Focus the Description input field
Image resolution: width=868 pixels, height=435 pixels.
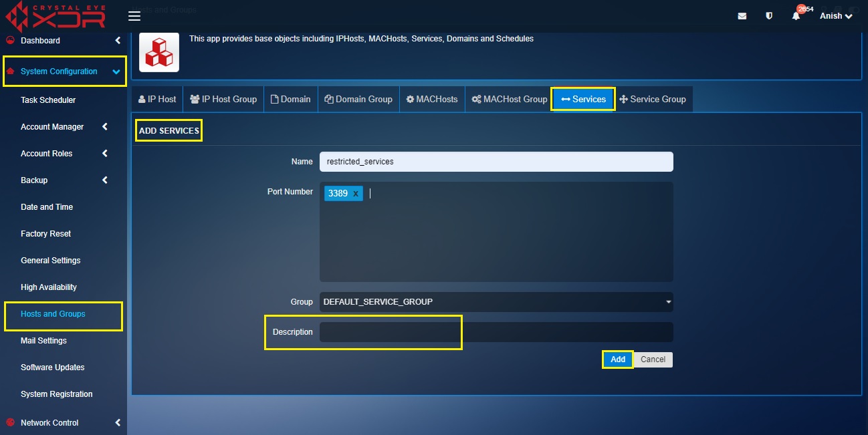(x=496, y=332)
